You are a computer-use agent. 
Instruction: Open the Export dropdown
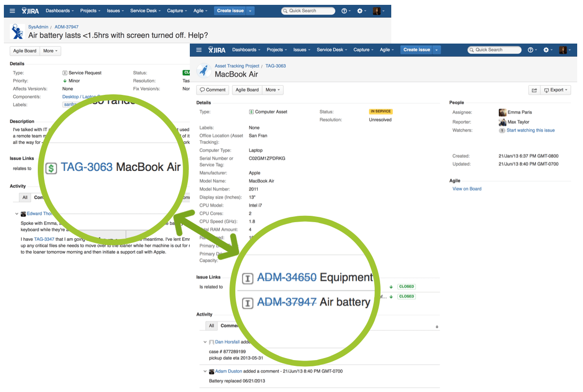click(x=555, y=90)
